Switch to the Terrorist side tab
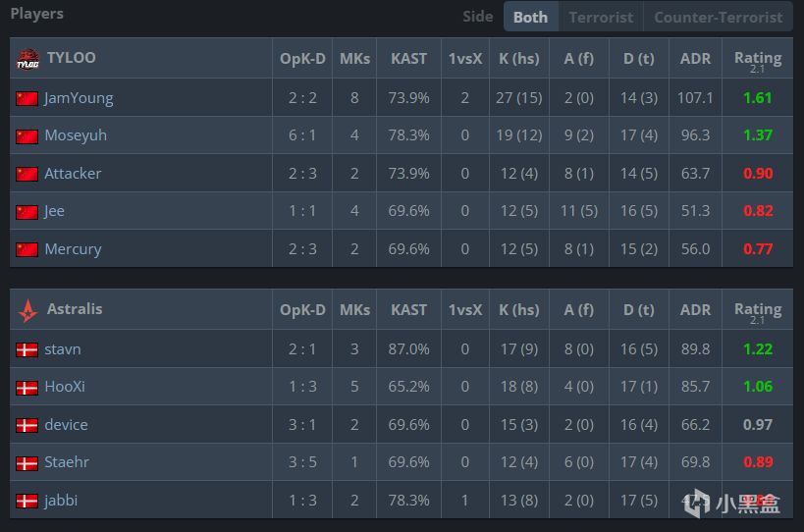Image resolution: width=804 pixels, height=532 pixels. pos(601,17)
